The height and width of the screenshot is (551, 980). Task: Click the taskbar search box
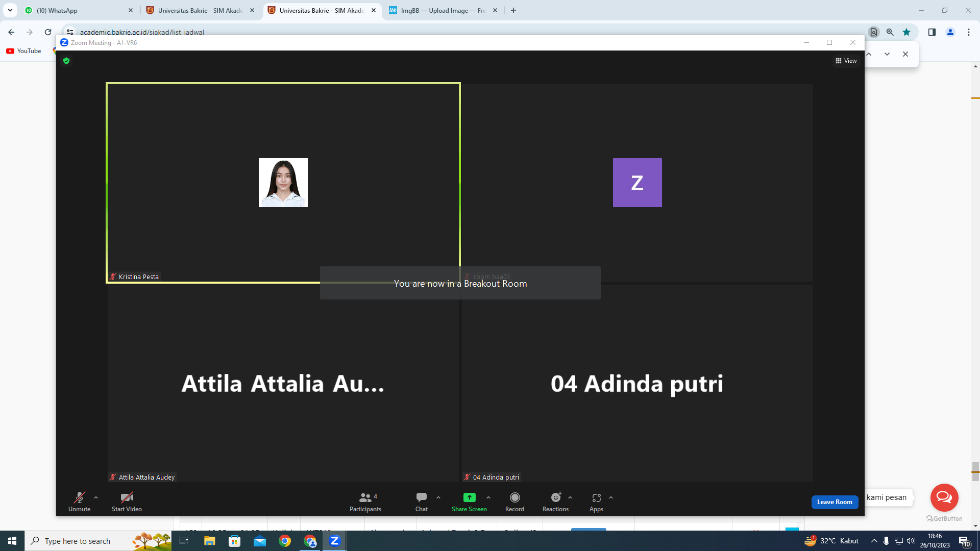tap(98, 541)
